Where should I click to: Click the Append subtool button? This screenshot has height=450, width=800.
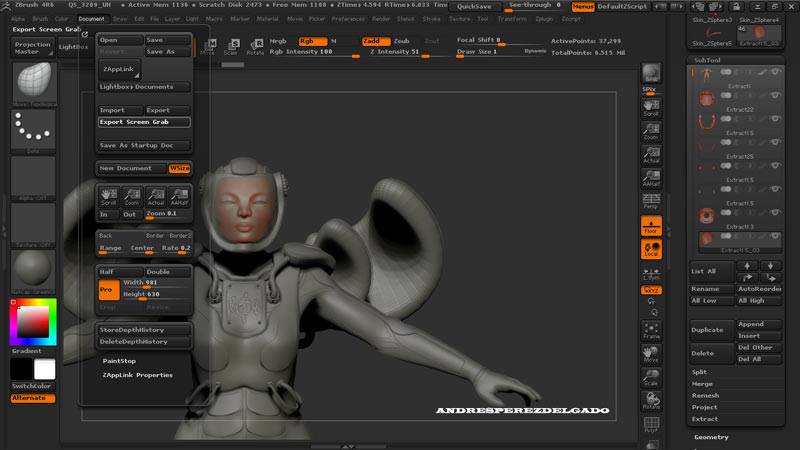click(x=759, y=324)
